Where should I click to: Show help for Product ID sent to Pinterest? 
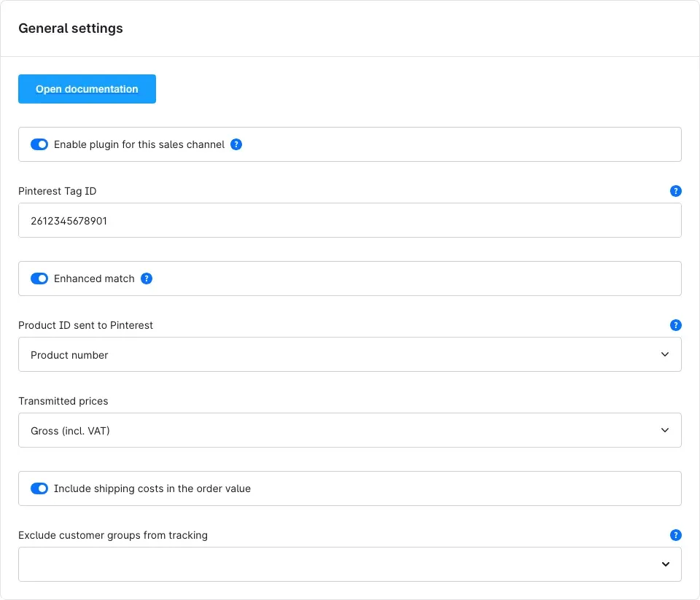pyautogui.click(x=675, y=325)
